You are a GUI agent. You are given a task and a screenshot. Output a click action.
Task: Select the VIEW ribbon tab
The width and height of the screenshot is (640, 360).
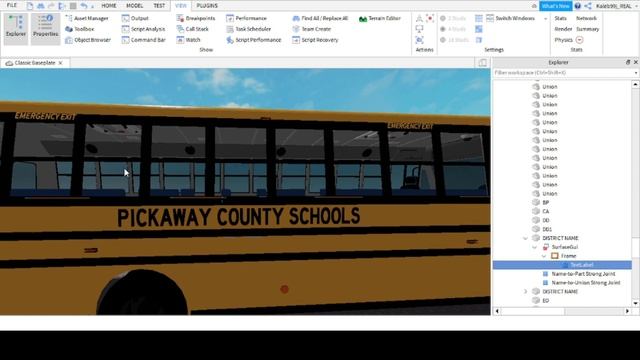coord(181,6)
